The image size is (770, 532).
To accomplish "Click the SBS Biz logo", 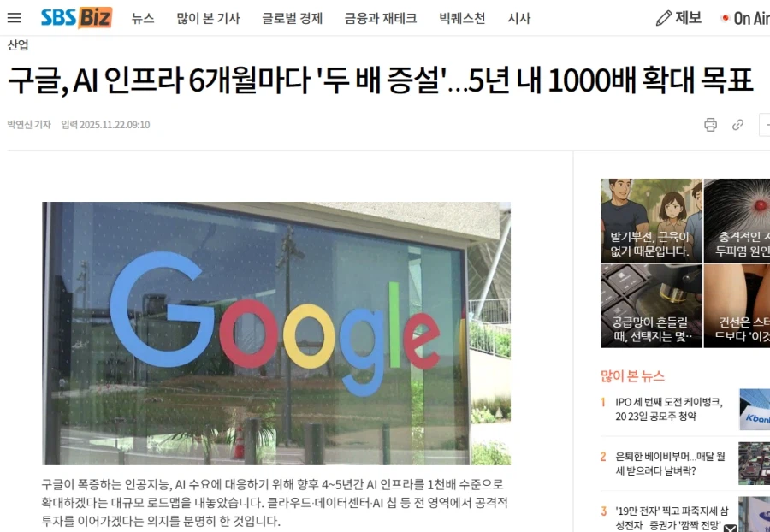I will coord(77,18).
